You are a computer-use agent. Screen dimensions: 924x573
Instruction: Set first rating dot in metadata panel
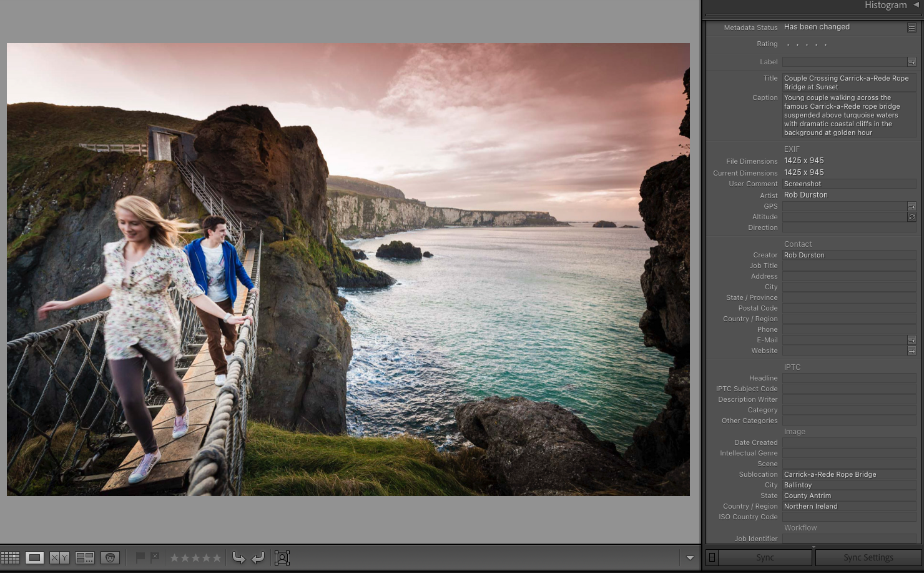pos(788,44)
